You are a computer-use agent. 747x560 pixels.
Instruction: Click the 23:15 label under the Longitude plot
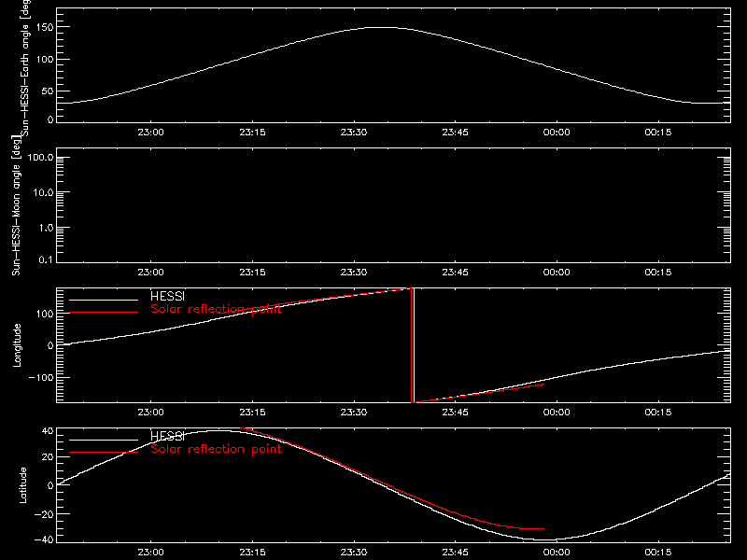point(252,412)
